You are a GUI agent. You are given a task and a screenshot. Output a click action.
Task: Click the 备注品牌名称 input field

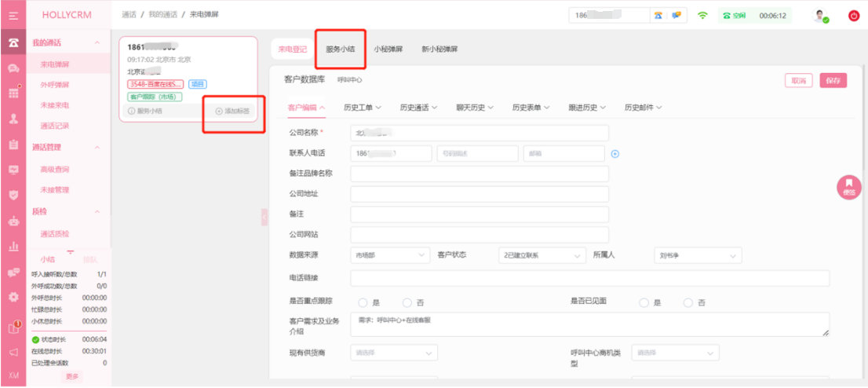pyautogui.click(x=480, y=174)
